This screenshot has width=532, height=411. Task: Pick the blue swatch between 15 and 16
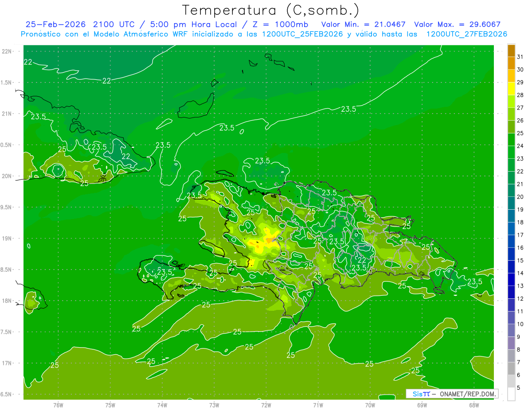click(x=511, y=254)
